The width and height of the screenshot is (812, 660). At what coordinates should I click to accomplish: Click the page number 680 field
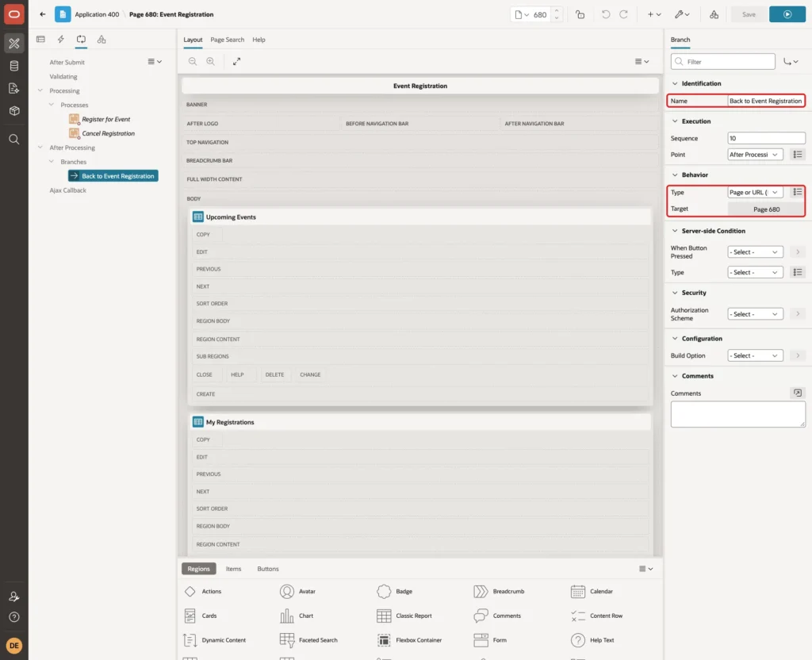point(540,14)
